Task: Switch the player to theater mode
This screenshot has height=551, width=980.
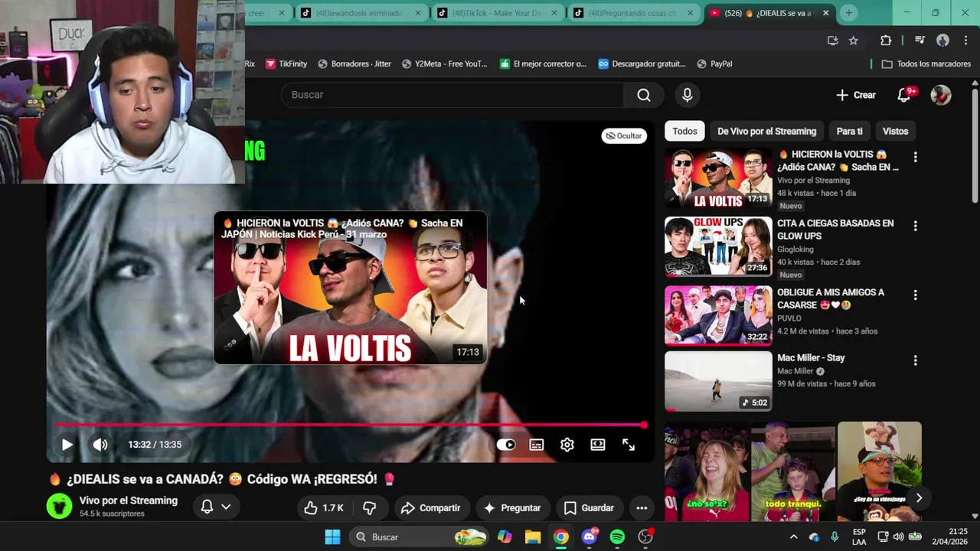Action: click(x=598, y=445)
